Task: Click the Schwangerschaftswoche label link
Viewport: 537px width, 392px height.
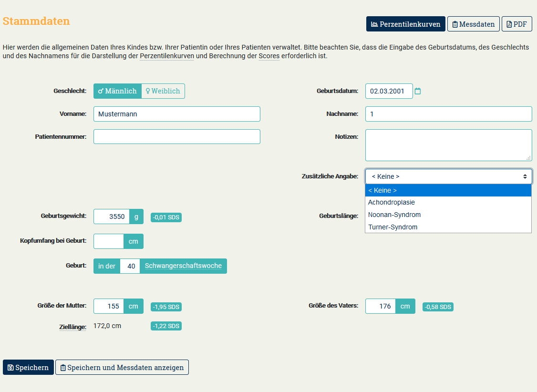Action: click(x=183, y=266)
